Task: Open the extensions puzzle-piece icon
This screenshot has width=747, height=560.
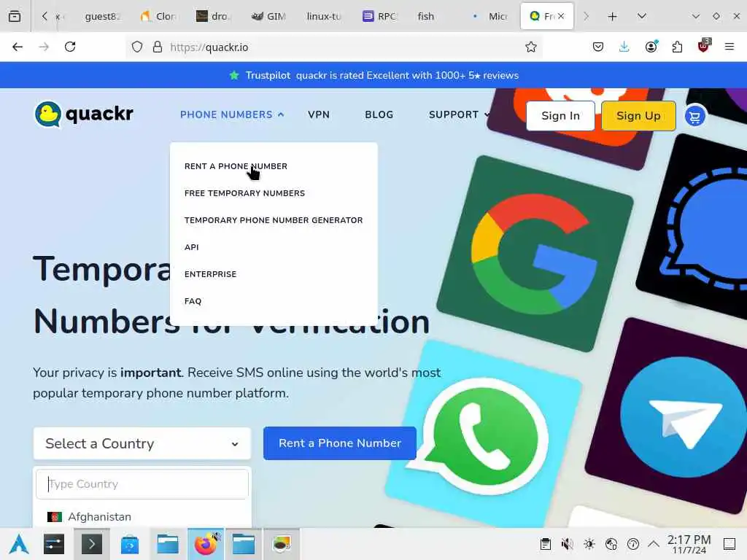Action: coord(677,47)
